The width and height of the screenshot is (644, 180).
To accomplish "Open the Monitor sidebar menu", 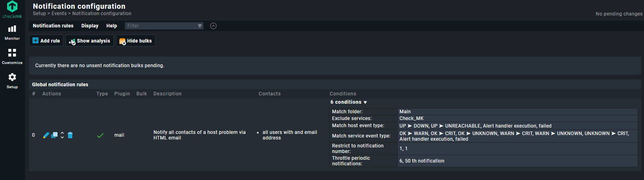I will coord(12,33).
